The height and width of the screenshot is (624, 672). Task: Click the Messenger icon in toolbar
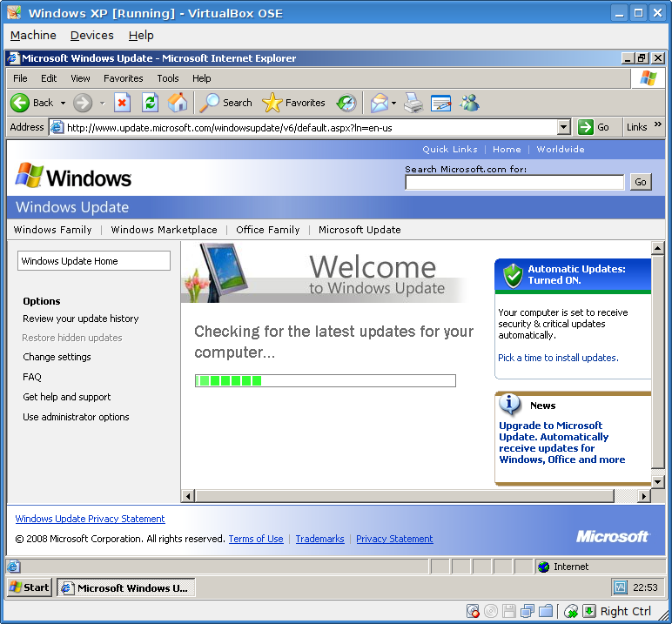470,103
